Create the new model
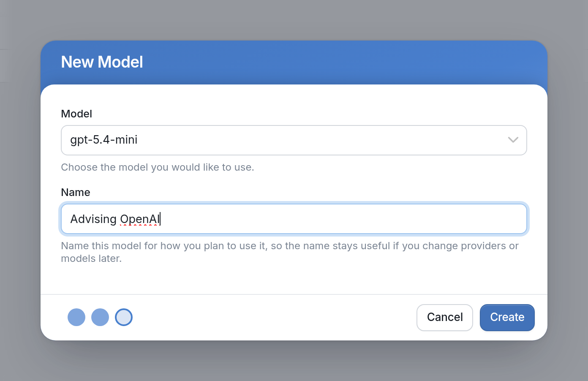Viewport: 588px width, 381px height. click(x=507, y=318)
